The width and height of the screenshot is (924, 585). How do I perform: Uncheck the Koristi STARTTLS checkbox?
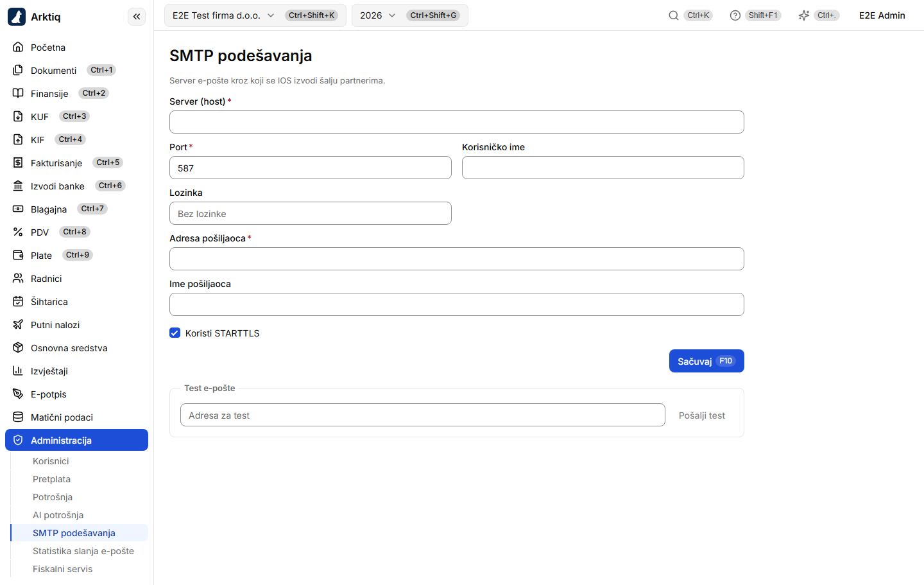click(175, 333)
